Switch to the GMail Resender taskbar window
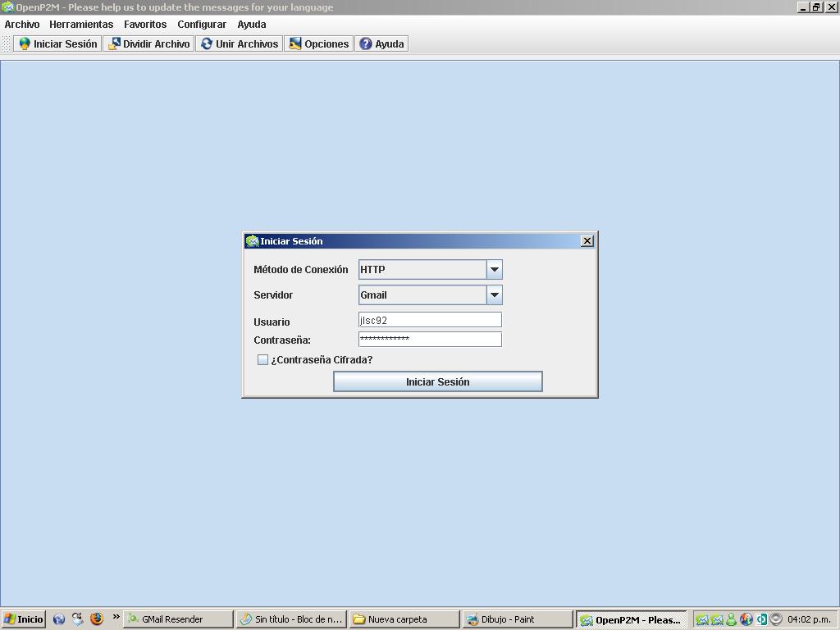 [177, 619]
